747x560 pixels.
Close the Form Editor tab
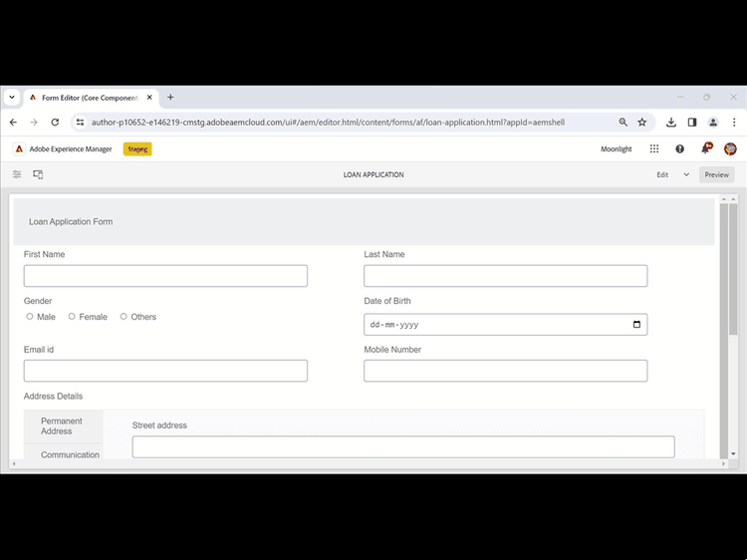tap(149, 98)
